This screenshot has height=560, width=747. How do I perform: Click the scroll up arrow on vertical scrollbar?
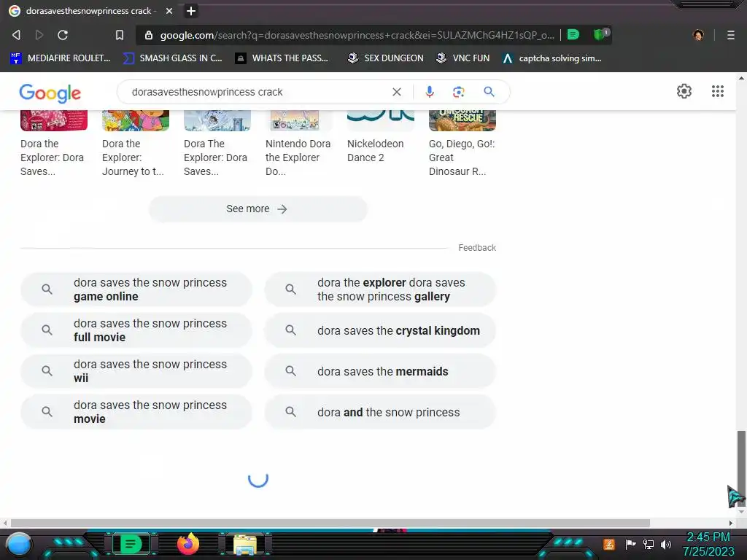pyautogui.click(x=741, y=77)
